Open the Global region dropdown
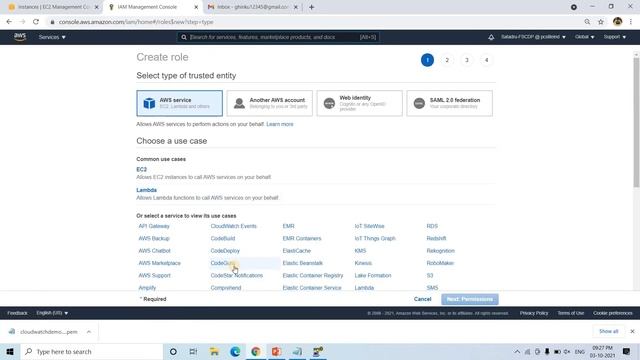 [x=584, y=37]
